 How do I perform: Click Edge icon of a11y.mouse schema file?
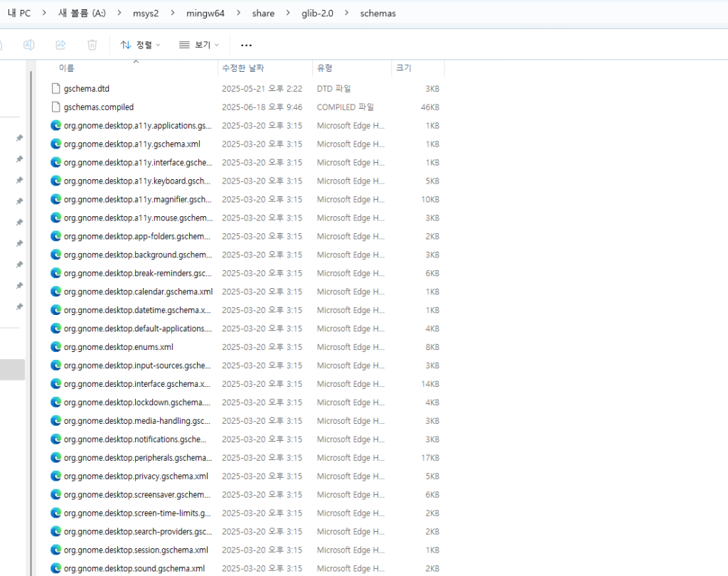pyautogui.click(x=55, y=218)
